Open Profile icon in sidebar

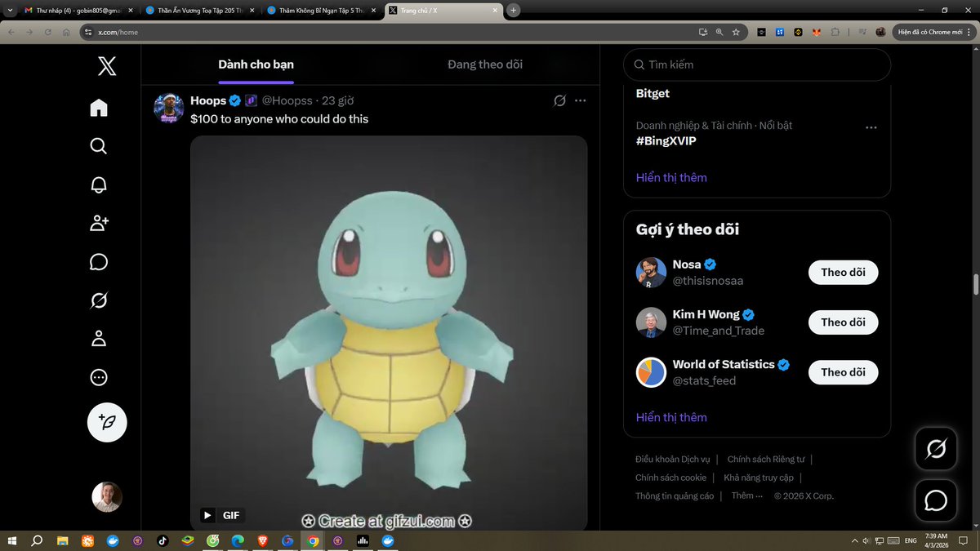tap(99, 339)
